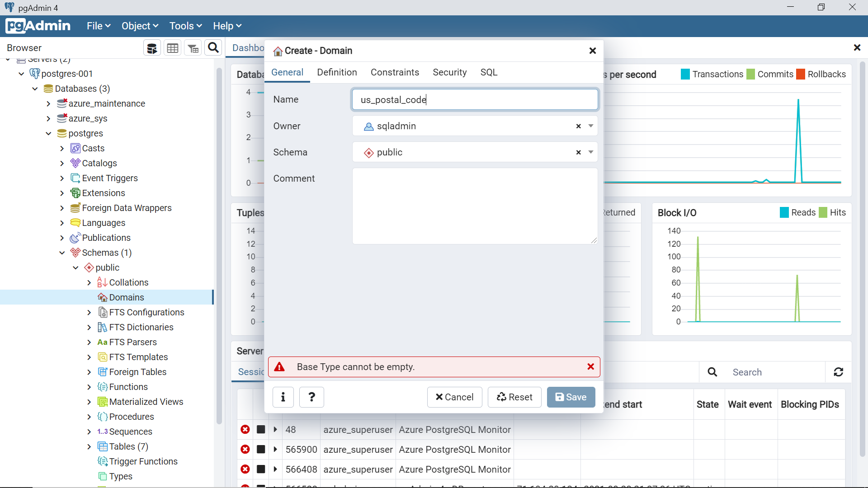Screen dimensions: 868x488
Task: Open the Search Objects magnifier icon
Action: click(x=213, y=48)
